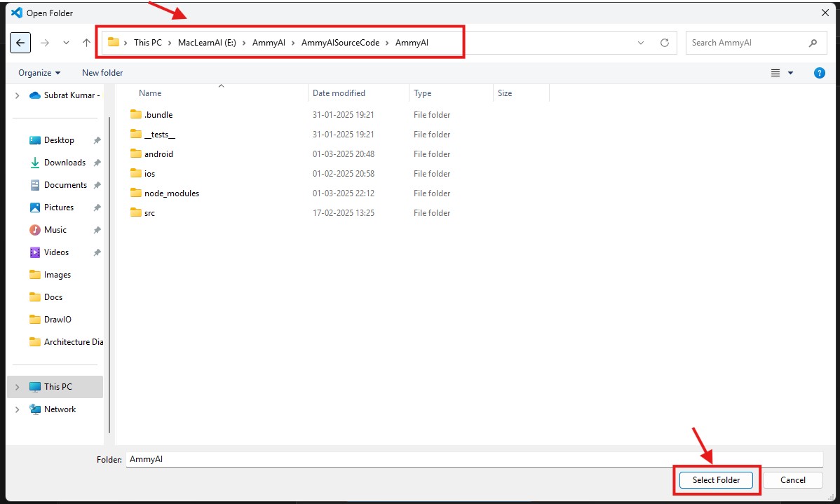Click the Refresh icon beside address bar

coord(664,43)
